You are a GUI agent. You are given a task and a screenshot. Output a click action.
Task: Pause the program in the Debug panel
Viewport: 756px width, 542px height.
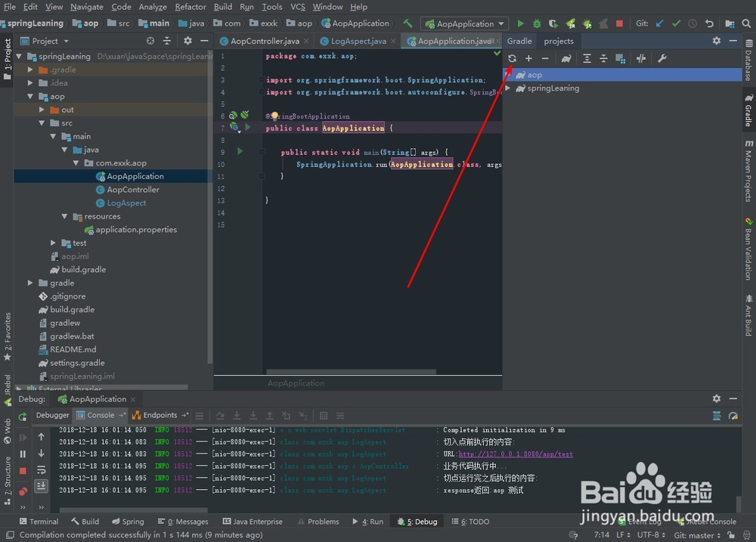(23, 454)
